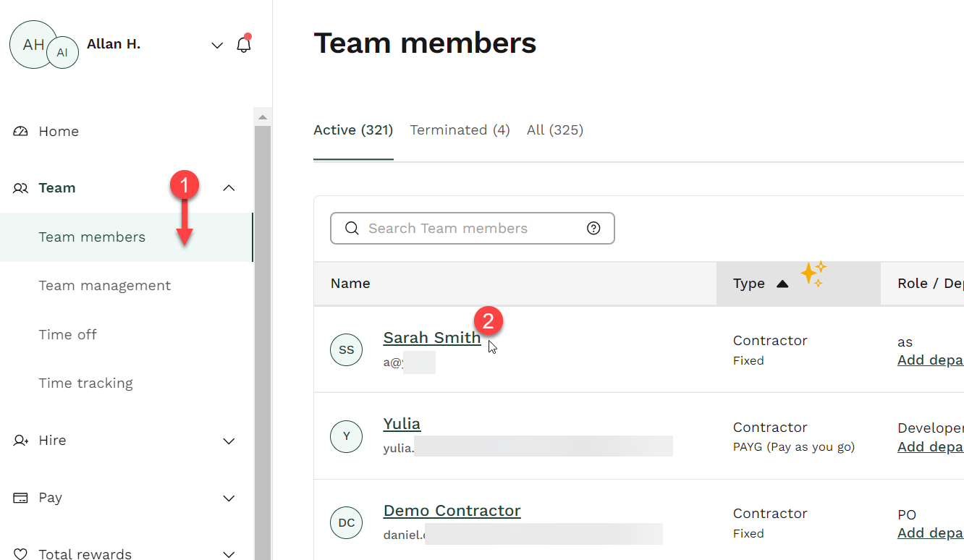964x560 pixels.
Task: Open the All (325) tab
Action: (554, 130)
